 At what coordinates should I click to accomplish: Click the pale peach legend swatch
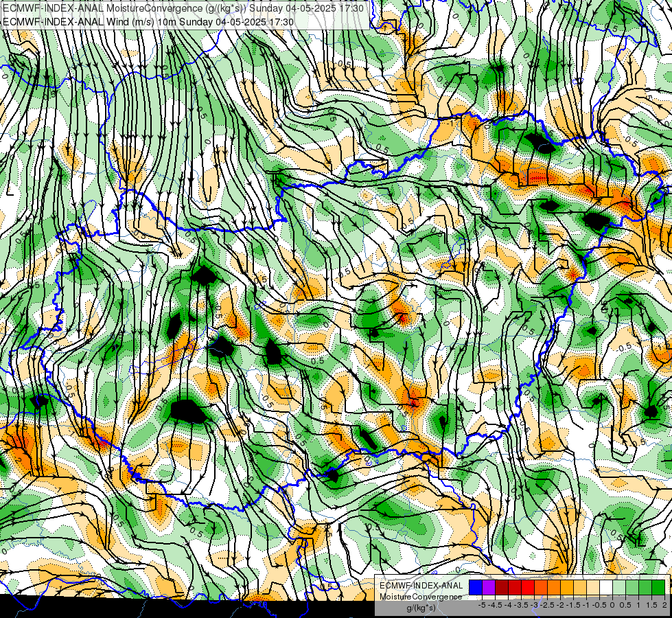pyautogui.click(x=593, y=588)
